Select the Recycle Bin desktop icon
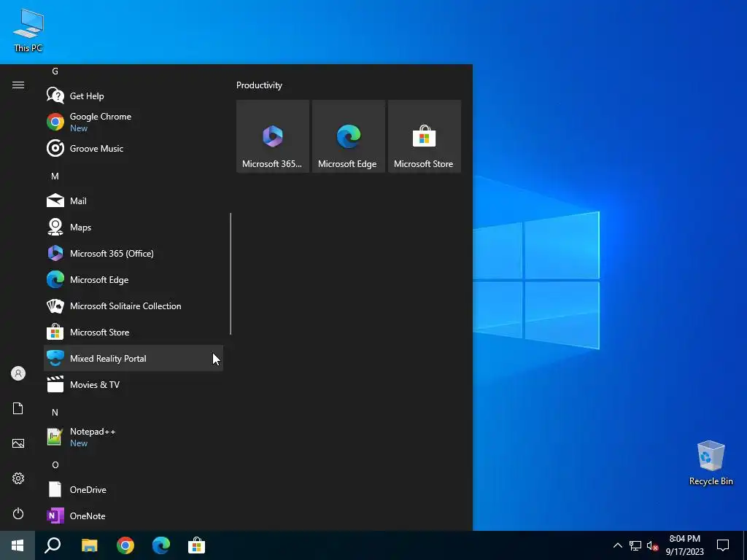Image resolution: width=747 pixels, height=560 pixels. point(711,463)
